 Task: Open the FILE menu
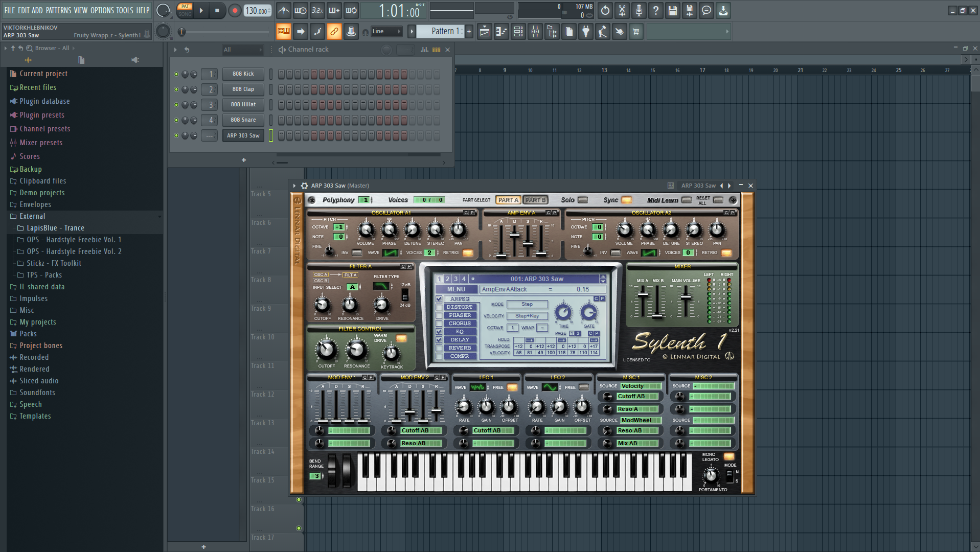coord(10,10)
